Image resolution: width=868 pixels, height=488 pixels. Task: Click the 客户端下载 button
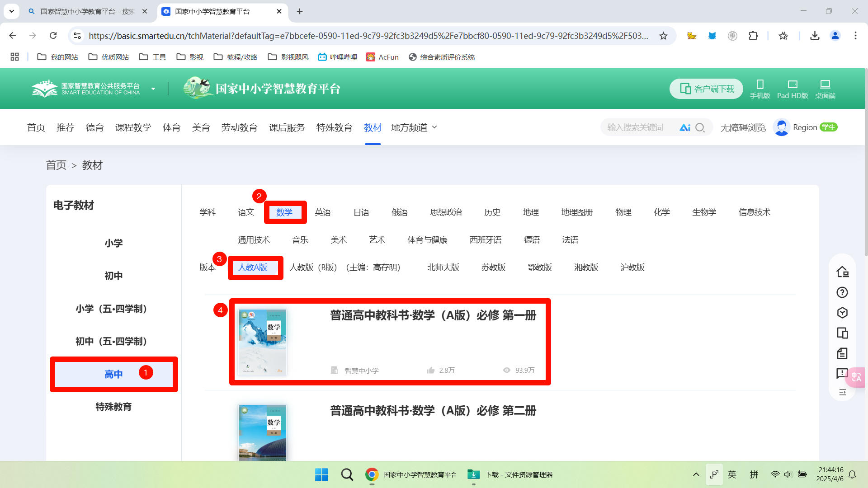click(706, 89)
